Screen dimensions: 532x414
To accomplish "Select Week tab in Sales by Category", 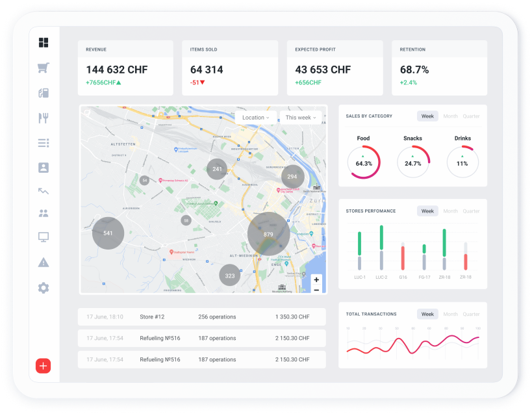I will pyautogui.click(x=427, y=116).
